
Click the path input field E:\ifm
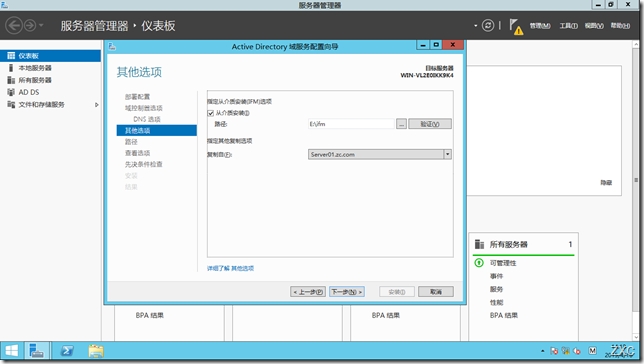(x=351, y=124)
